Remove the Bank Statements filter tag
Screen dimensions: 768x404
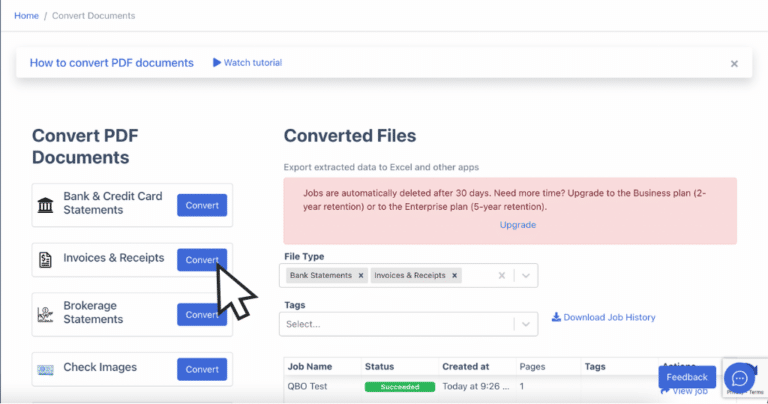(361, 275)
